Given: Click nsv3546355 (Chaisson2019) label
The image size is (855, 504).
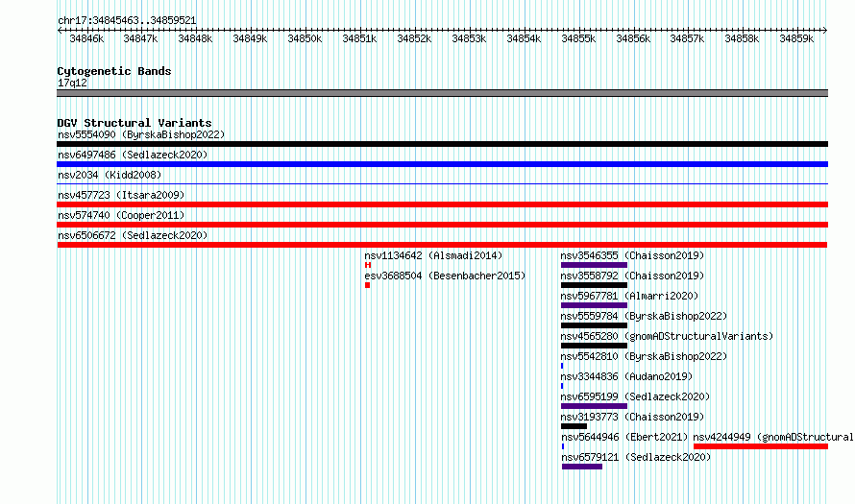Looking at the screenshot, I should point(632,255).
